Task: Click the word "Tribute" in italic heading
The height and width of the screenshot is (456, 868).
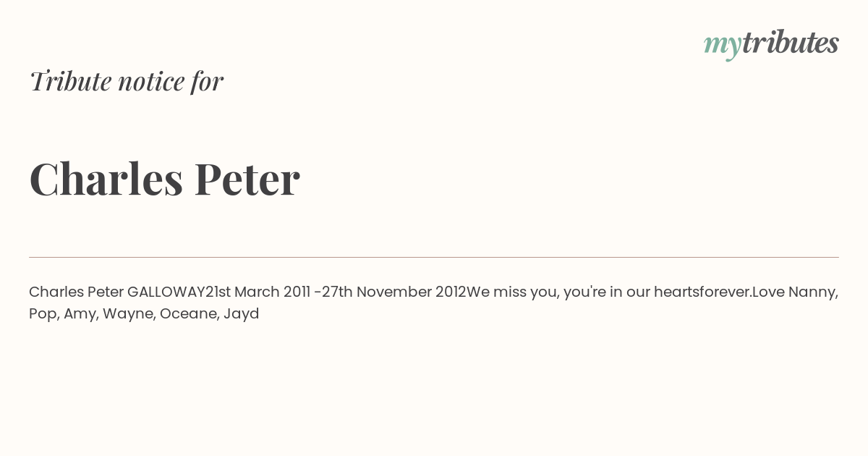Action: click(x=70, y=81)
